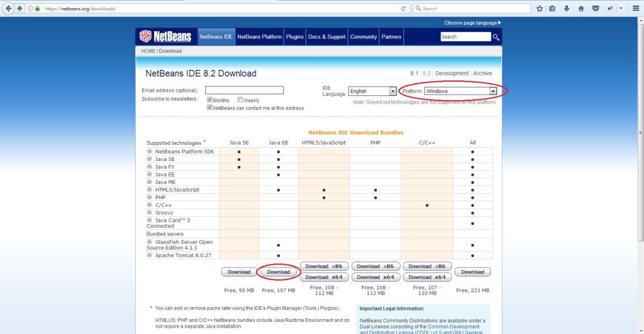The height and width of the screenshot is (334, 644).
Task: Open the Partners tab
Action: 391,37
